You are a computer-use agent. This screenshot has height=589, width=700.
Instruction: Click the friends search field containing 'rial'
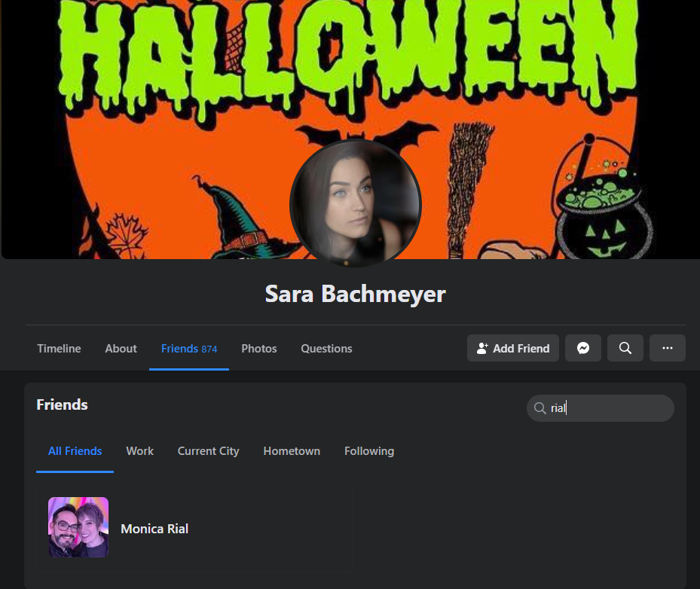pyautogui.click(x=601, y=408)
